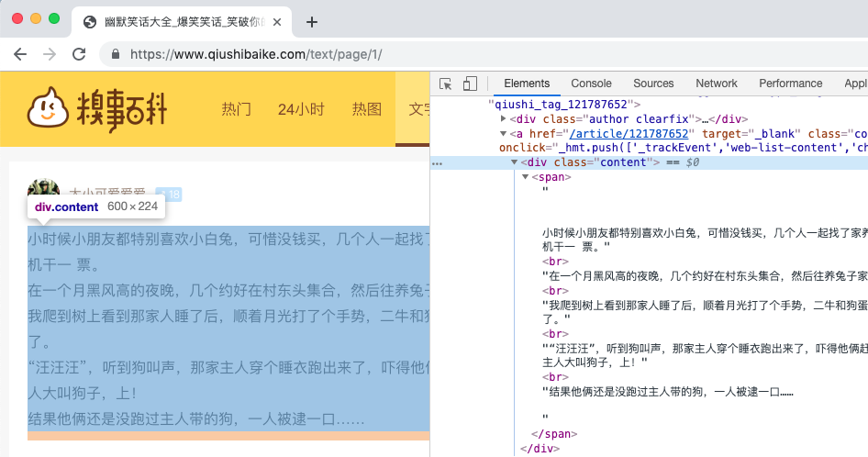Click the first <br> tag in DOM tree
The width and height of the screenshot is (868, 457).
point(555,262)
